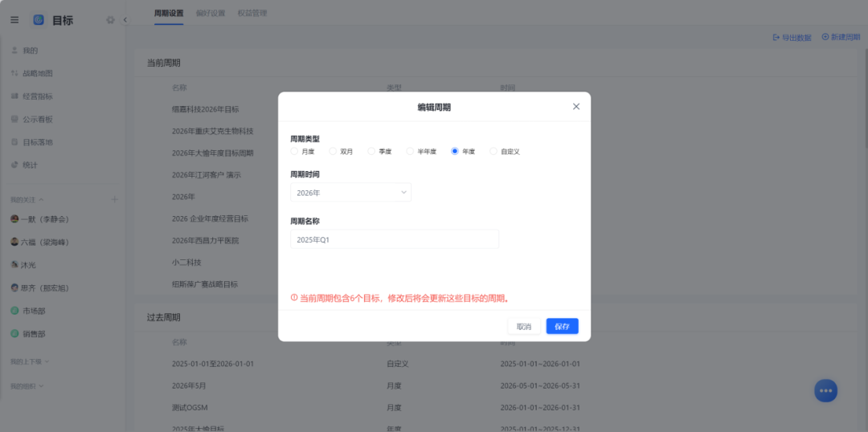Collapse the sidebar with the left arrow
This screenshot has width=868, height=432.
pyautogui.click(x=125, y=20)
